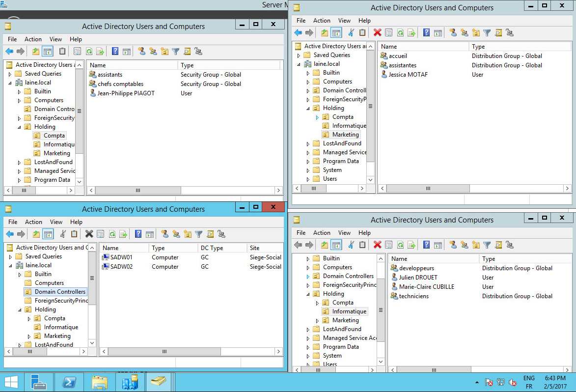Expand the Compta node in the window listing Jessica MOTAF
576x392 pixels.
317,117
